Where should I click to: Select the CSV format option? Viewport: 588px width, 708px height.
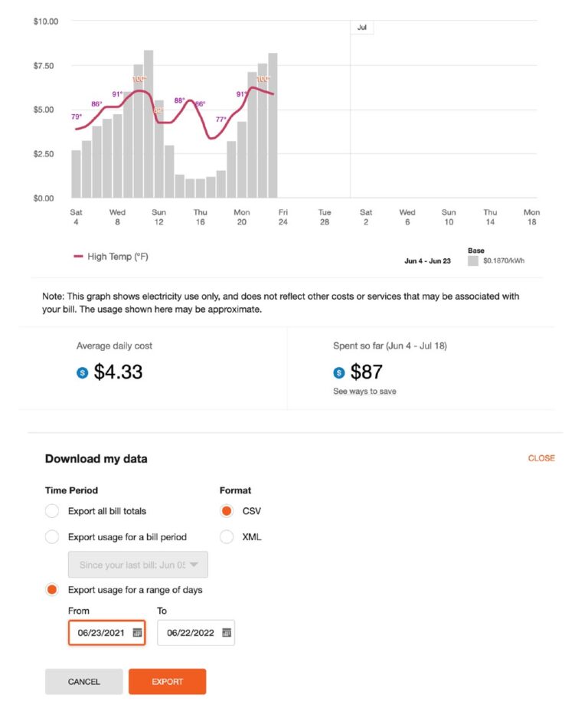coord(227,511)
